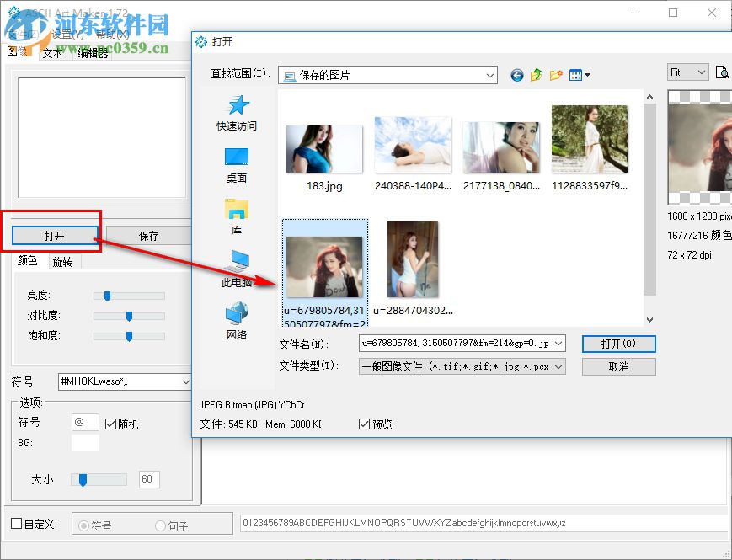Open the 查找范围 location dropdown
Screen dimensions: 732x560
tap(489, 75)
